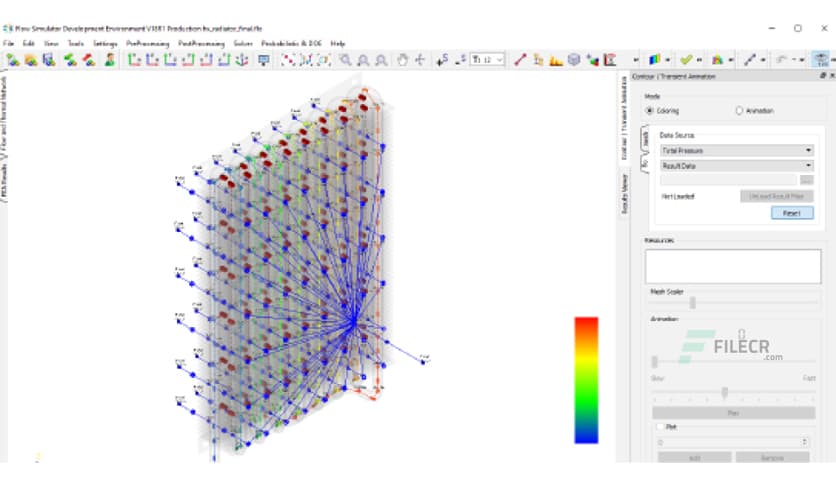Viewport: 836px width, 484px height.
Task: Click the green checkmark validate icon
Action: (686, 60)
